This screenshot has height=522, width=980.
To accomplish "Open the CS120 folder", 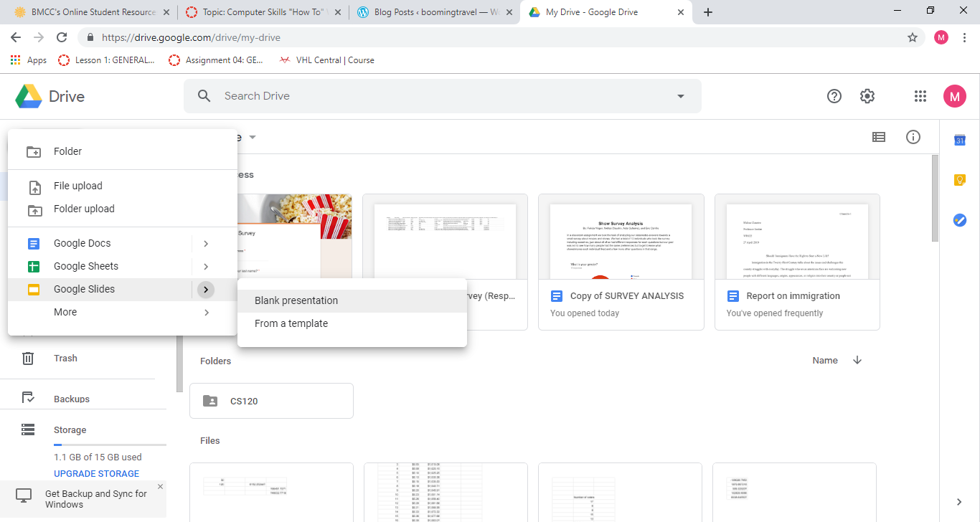I will click(x=271, y=401).
